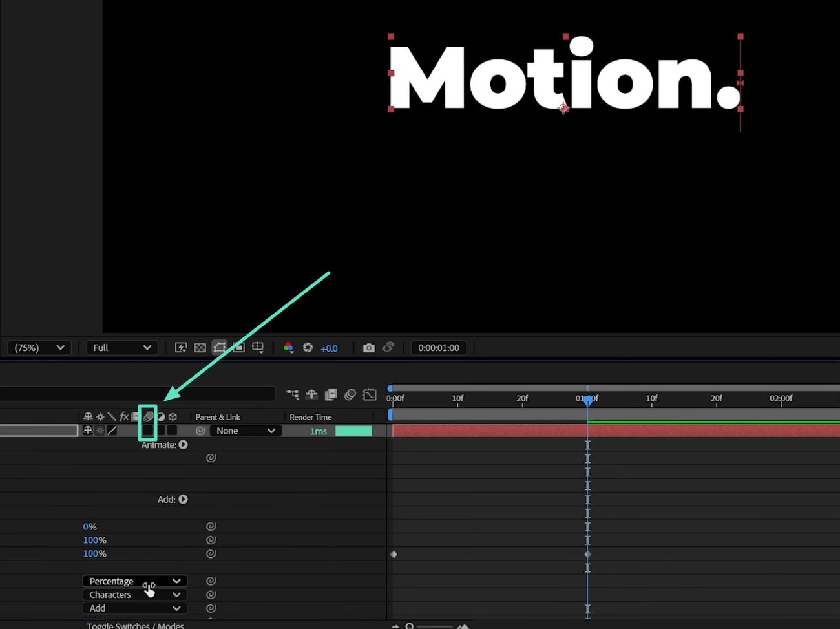Select the keyframe under the playhead
The height and width of the screenshot is (629, 840).
587,554
